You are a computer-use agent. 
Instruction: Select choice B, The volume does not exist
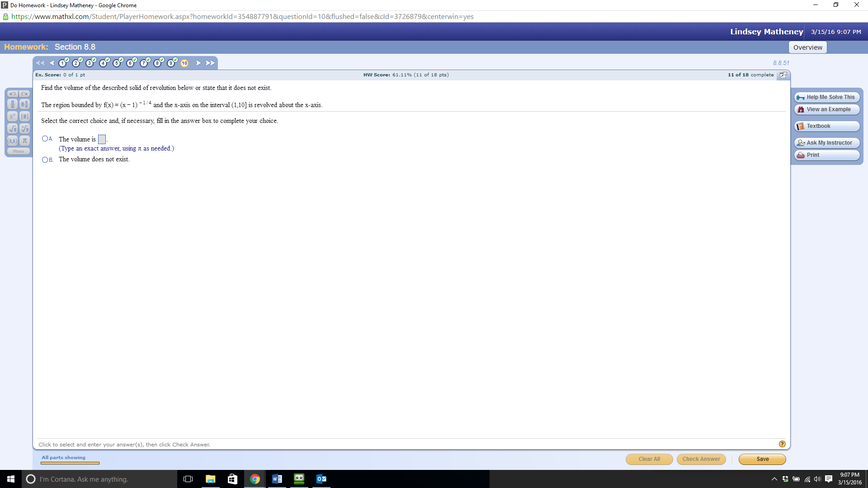(45, 160)
